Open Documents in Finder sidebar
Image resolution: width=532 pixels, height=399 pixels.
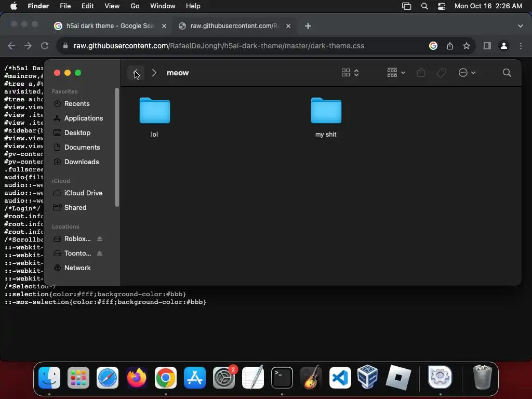pyautogui.click(x=82, y=147)
